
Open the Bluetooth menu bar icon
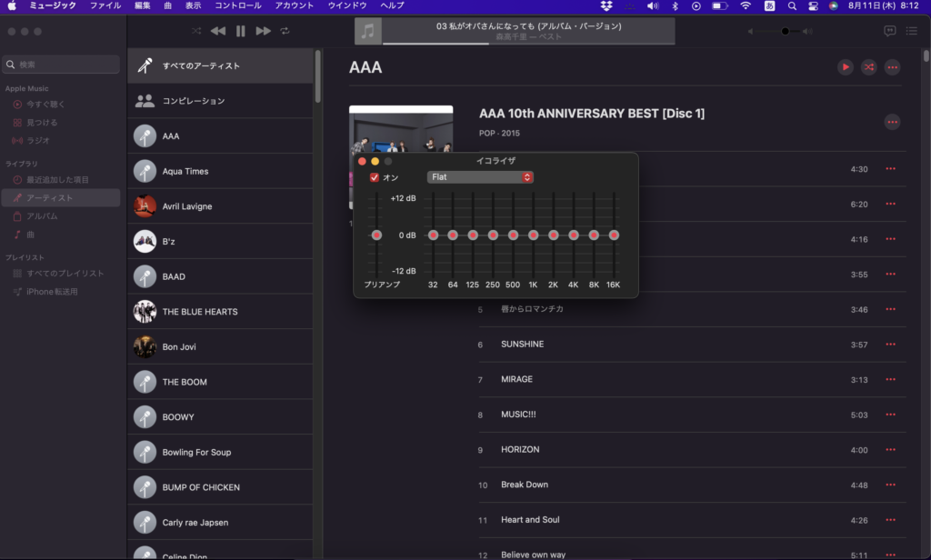point(676,6)
